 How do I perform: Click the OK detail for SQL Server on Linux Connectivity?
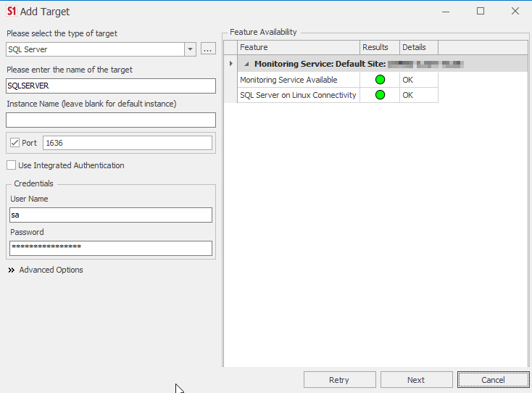pyautogui.click(x=408, y=95)
